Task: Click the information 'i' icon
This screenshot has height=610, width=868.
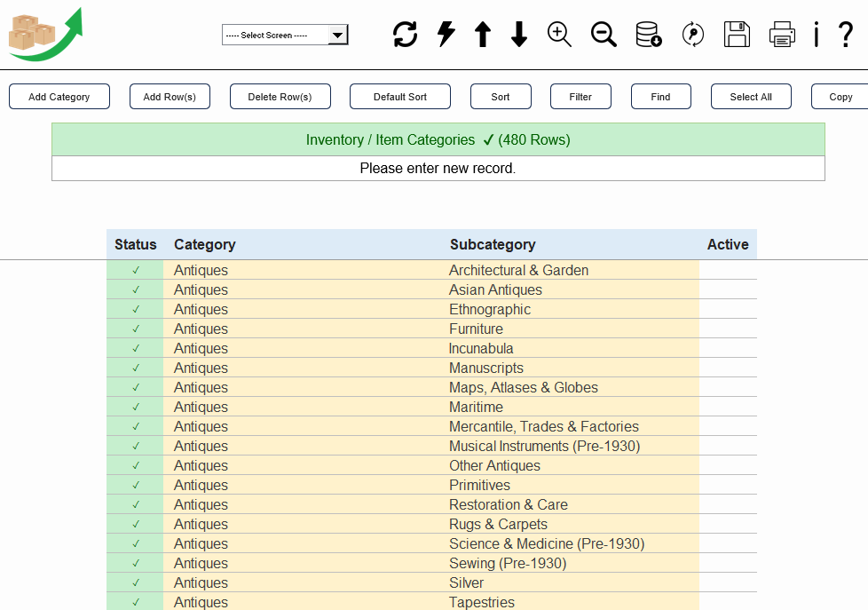Action: pos(816,35)
